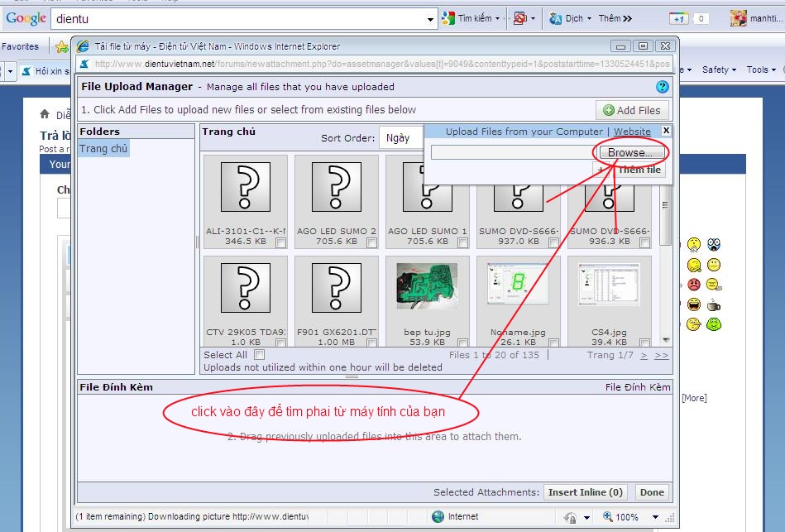This screenshot has height=532, width=785.
Task: Select the CTV 29K05 TDA9 thumbnail
Action: tap(246, 288)
